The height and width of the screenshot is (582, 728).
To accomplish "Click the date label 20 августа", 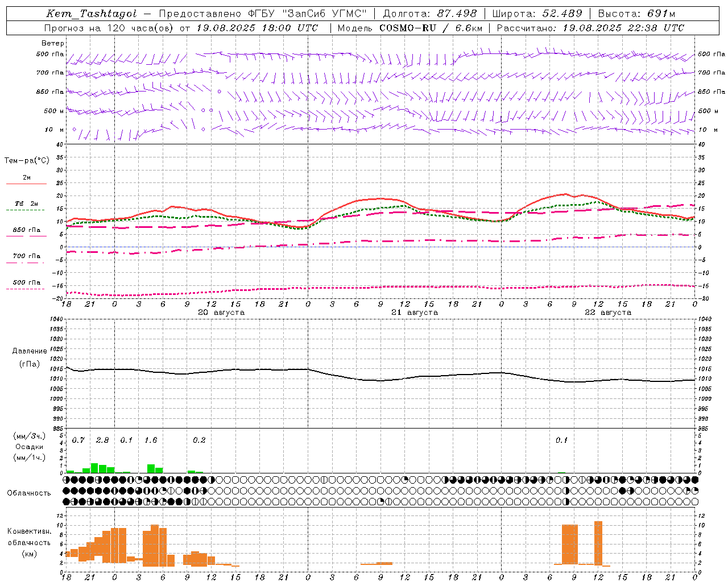I will tap(221, 313).
